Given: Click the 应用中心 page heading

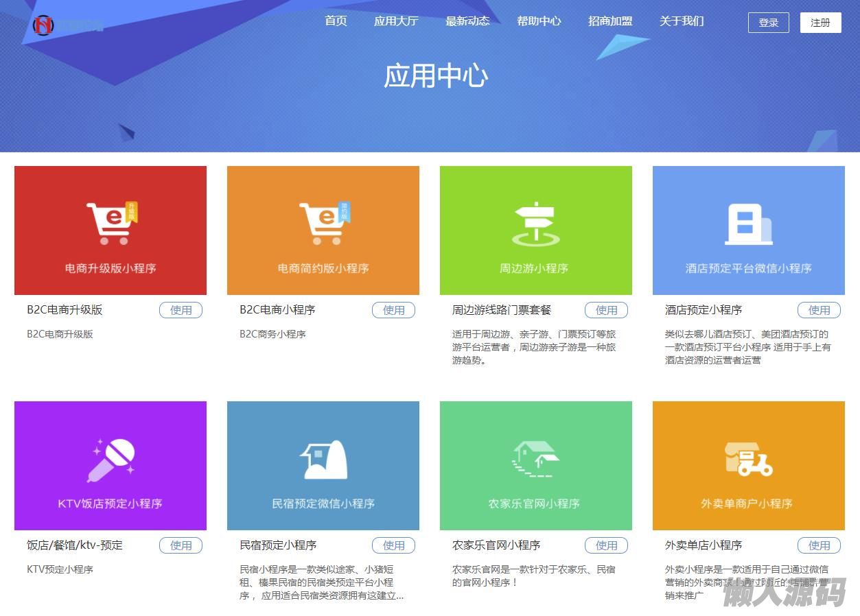Looking at the screenshot, I should pos(436,75).
